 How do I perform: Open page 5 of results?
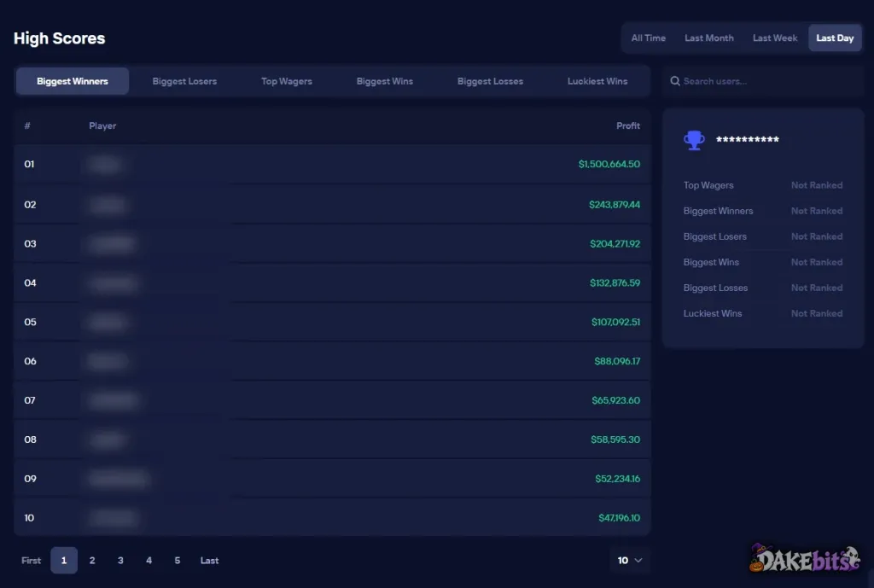(178, 560)
